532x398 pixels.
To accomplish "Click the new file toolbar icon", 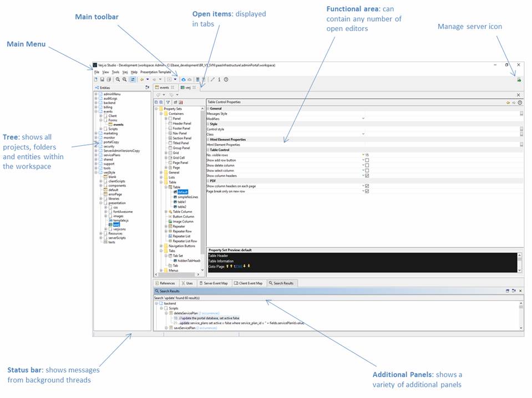I will (x=96, y=80).
